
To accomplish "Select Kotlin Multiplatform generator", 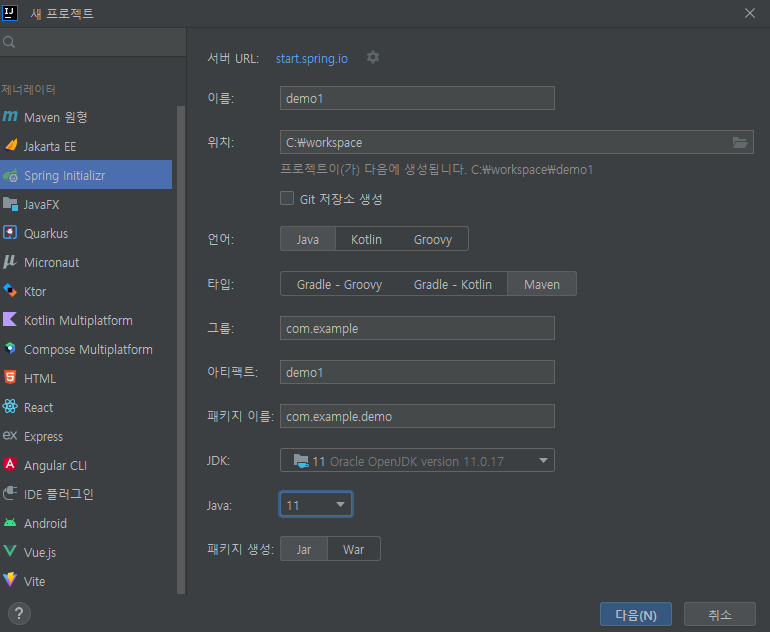I will pyautogui.click(x=86, y=320).
